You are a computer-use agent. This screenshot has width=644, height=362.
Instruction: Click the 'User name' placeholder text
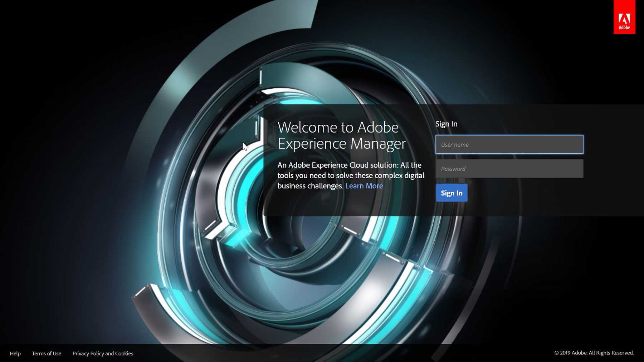point(455,145)
